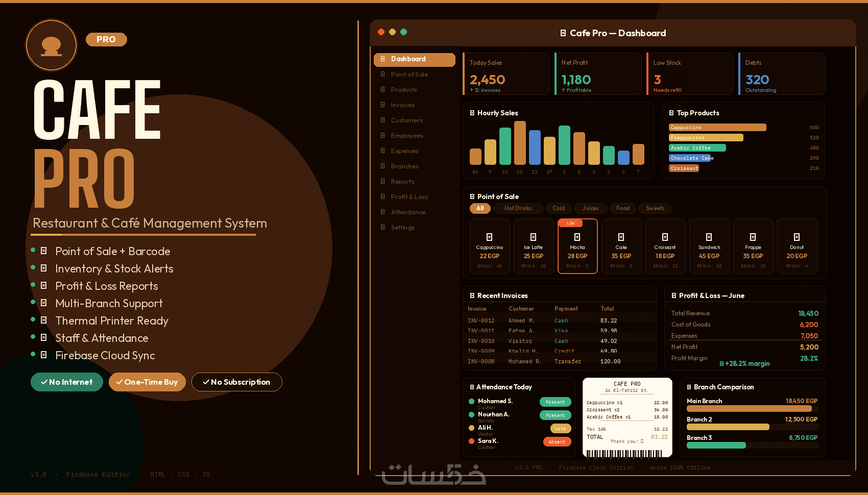Click the Late status for Ali H.
The width and height of the screenshot is (868, 495).
561,429
